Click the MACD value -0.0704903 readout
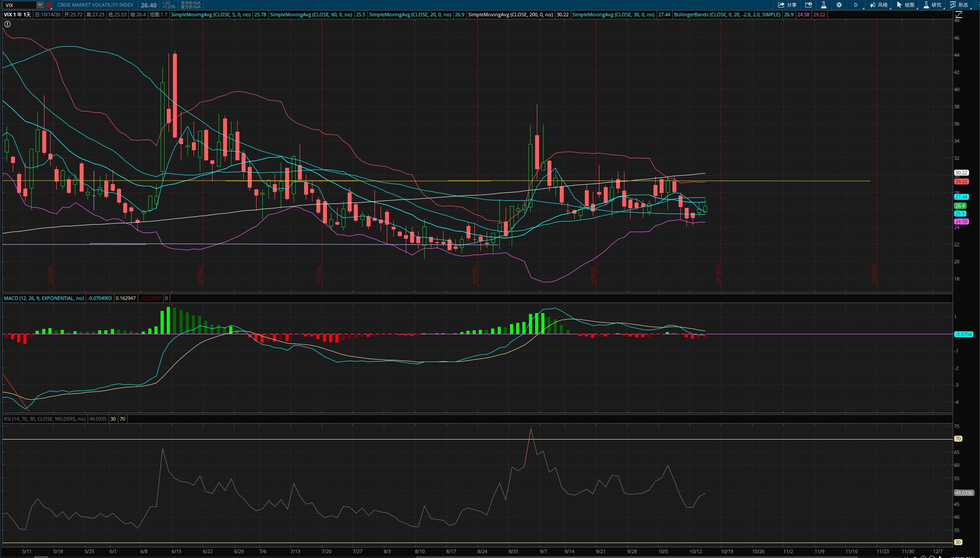 pyautogui.click(x=100, y=298)
